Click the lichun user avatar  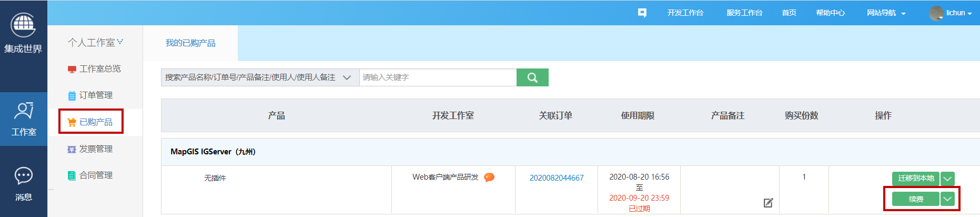coord(936,13)
